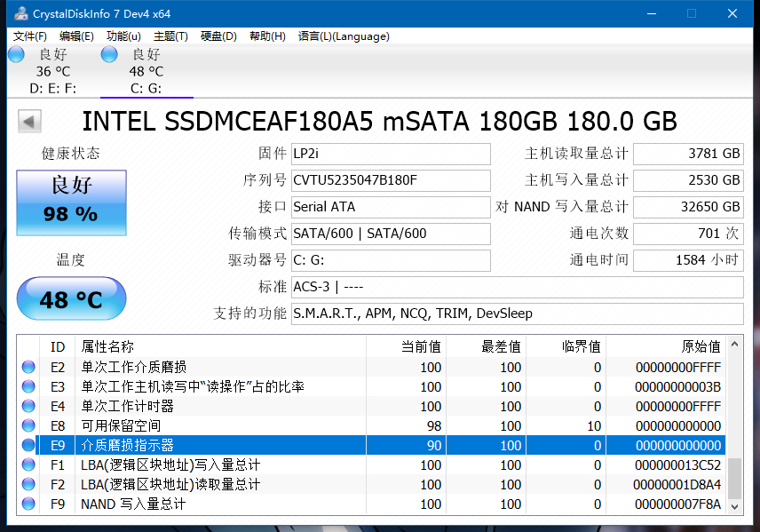Select row 单次工作主机读写中"读操作"占的比率
This screenshot has height=532, width=760.
pyautogui.click(x=372, y=386)
